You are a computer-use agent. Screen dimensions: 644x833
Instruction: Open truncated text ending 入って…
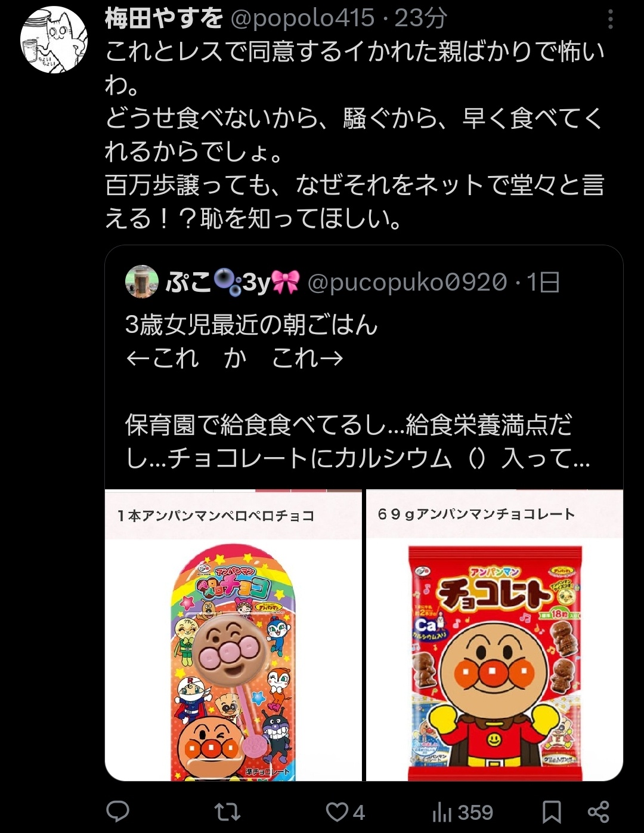(358, 458)
